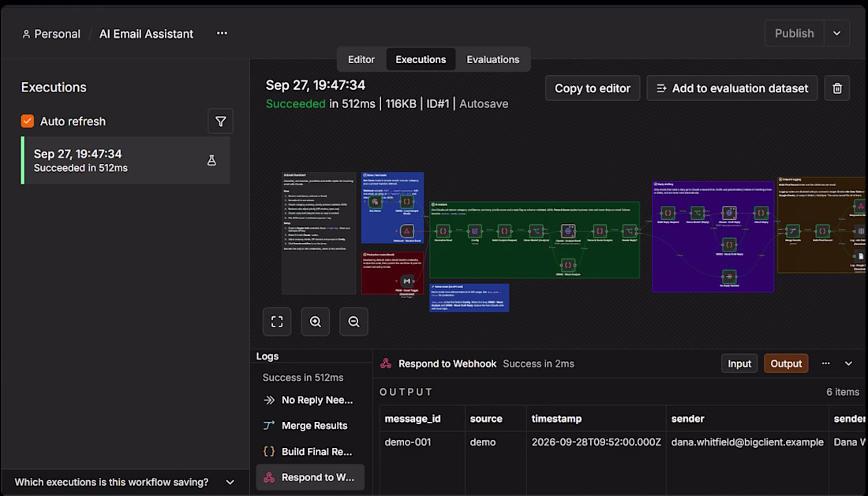Switch to the Executions tab

[x=421, y=59]
